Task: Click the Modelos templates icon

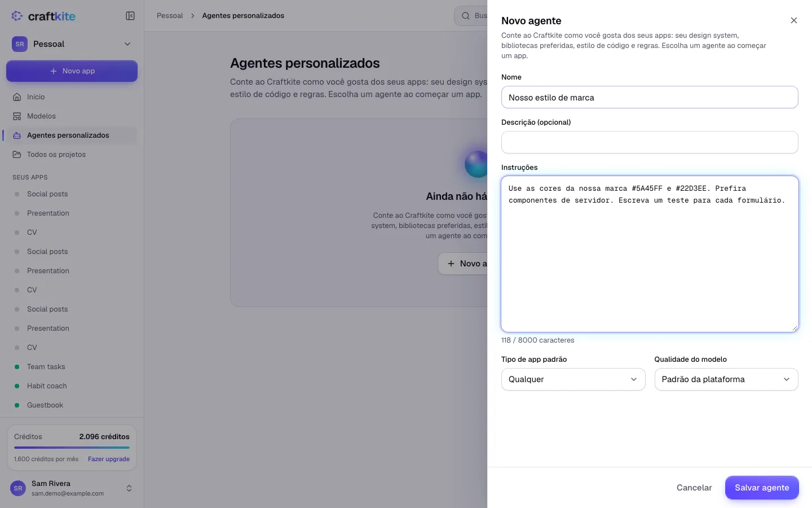Action: point(17,116)
